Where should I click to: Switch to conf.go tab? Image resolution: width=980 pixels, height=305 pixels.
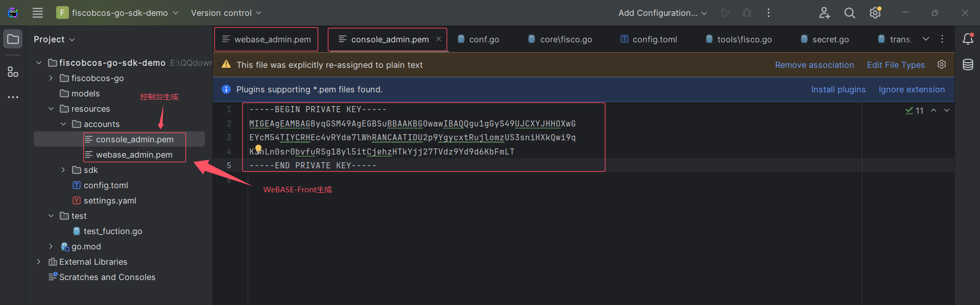(479, 39)
